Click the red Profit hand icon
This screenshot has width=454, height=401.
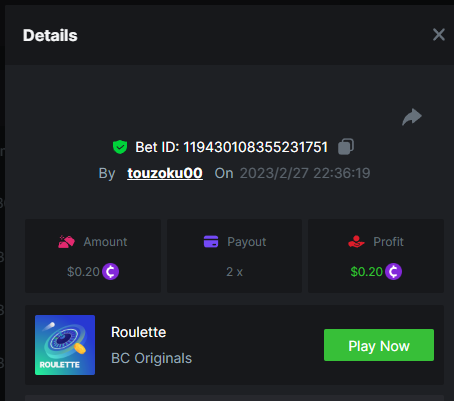click(356, 242)
